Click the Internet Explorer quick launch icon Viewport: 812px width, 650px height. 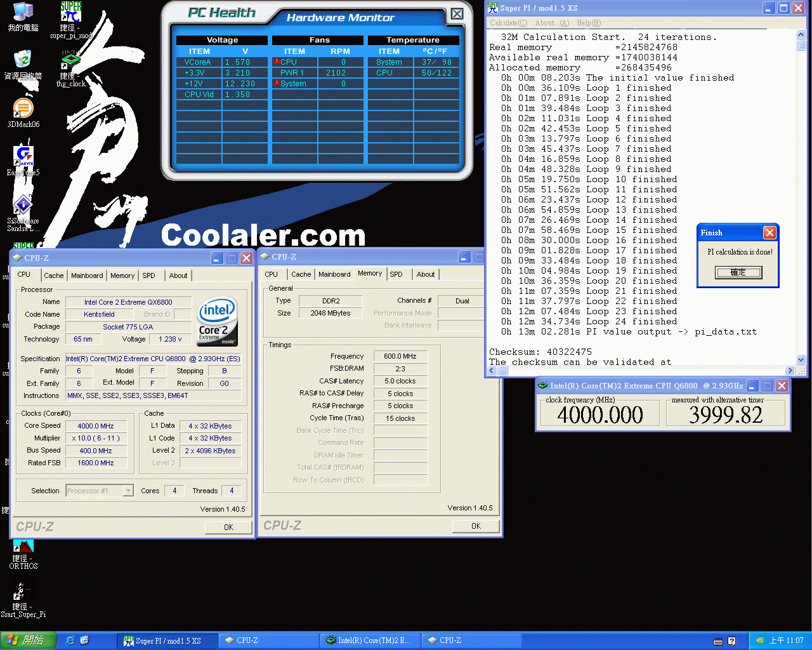point(70,640)
